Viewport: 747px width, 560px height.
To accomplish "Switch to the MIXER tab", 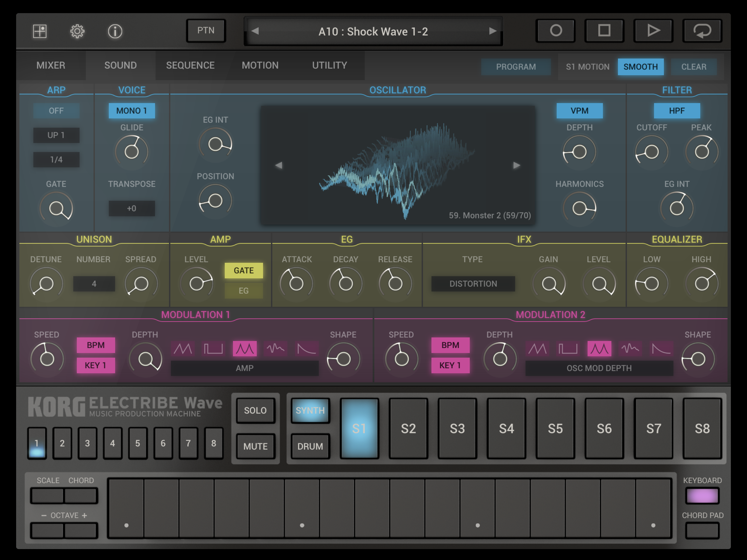I will coord(51,65).
